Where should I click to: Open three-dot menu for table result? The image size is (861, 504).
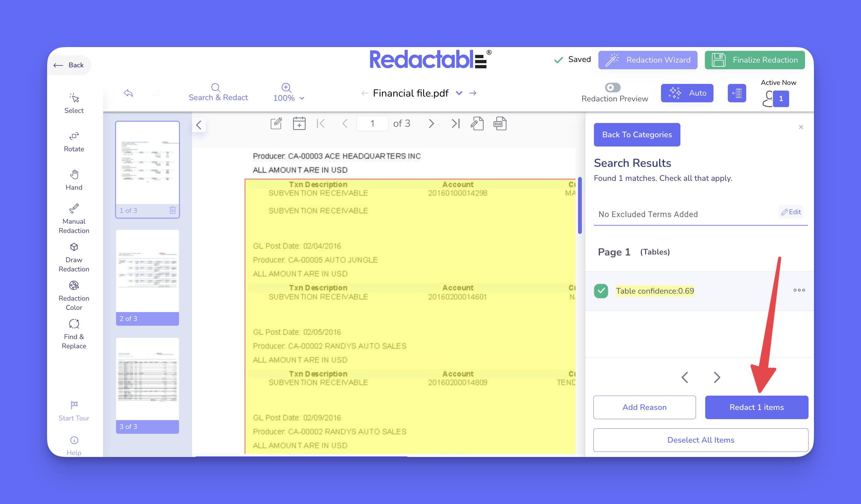(x=799, y=290)
